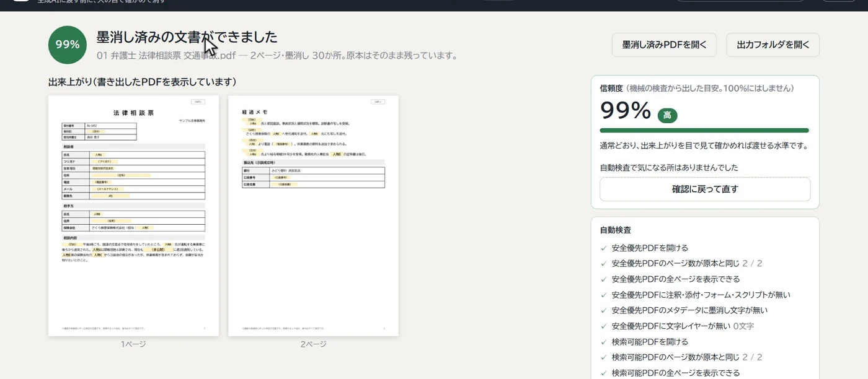Image resolution: width=868 pixels, height=379 pixels.
Task: Click the 自動検査 section heading
Action: 616,230
